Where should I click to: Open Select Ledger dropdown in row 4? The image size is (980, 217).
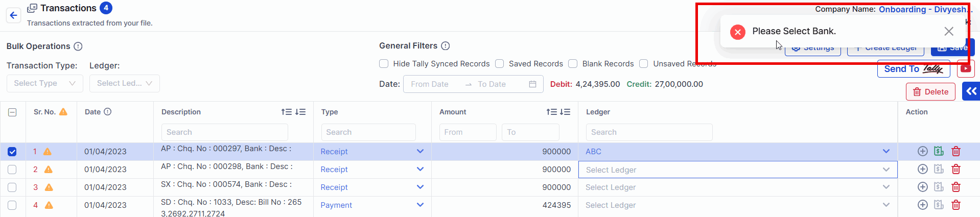[738, 205]
